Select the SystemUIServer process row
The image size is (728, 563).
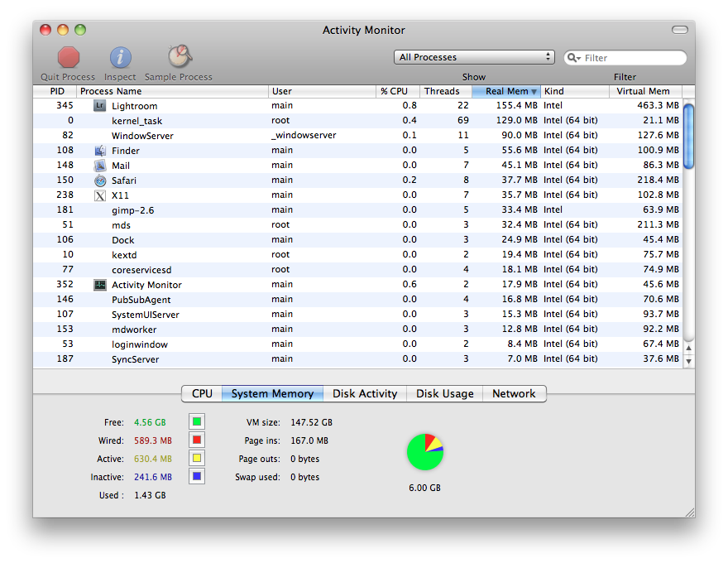click(358, 314)
